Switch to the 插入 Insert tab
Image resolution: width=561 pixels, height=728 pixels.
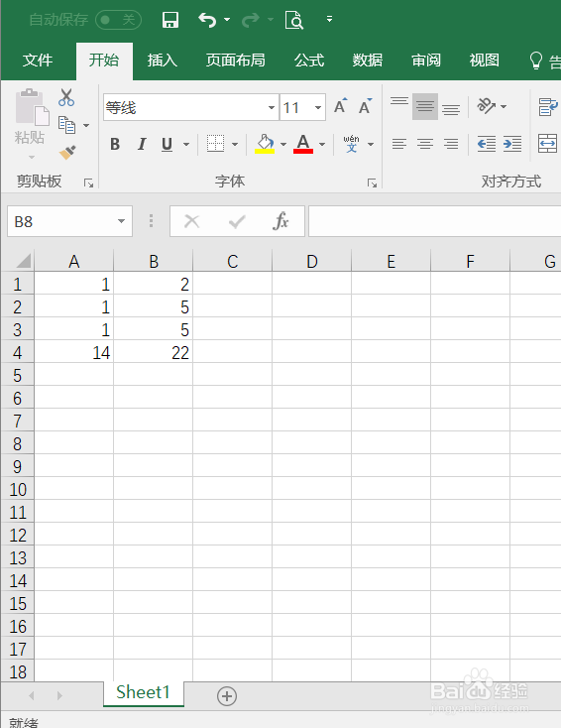162,61
